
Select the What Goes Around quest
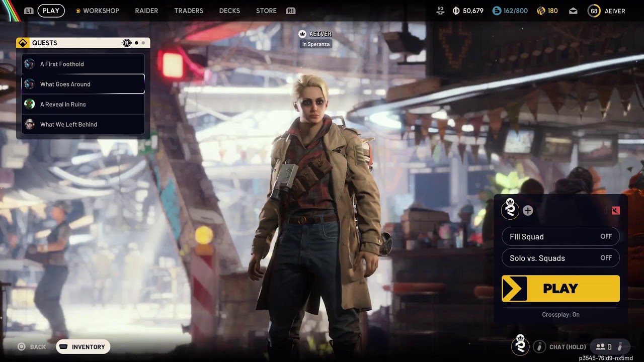[x=83, y=84]
